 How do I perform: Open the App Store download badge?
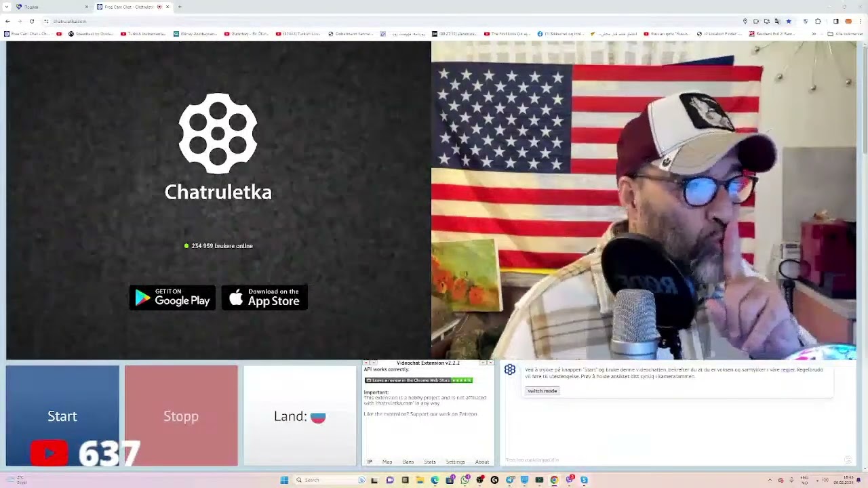(264, 298)
